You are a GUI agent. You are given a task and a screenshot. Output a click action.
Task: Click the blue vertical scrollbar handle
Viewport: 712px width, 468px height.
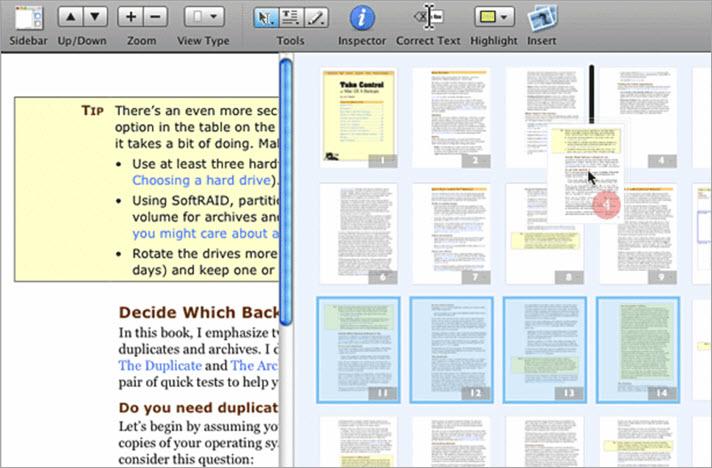(286, 190)
